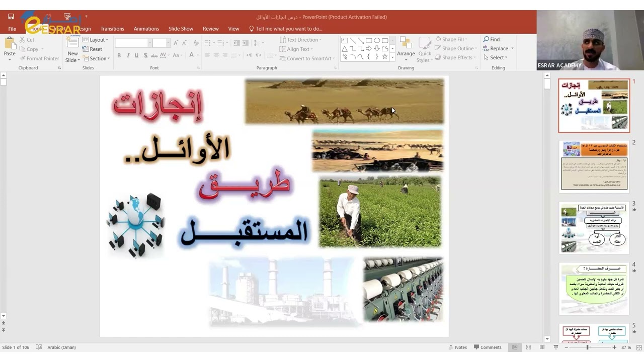The height and width of the screenshot is (362, 644).
Task: Open the Shape Effects dropdown
Action: point(455,57)
